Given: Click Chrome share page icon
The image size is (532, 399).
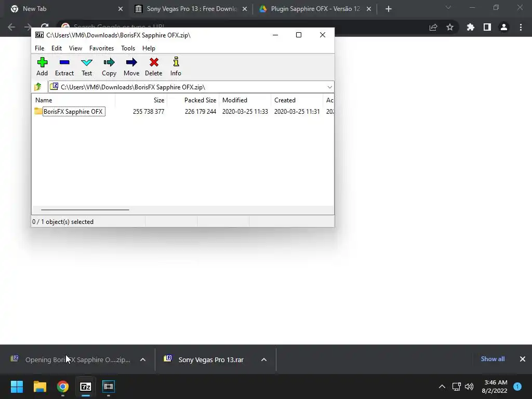Looking at the screenshot, I should click(x=433, y=27).
